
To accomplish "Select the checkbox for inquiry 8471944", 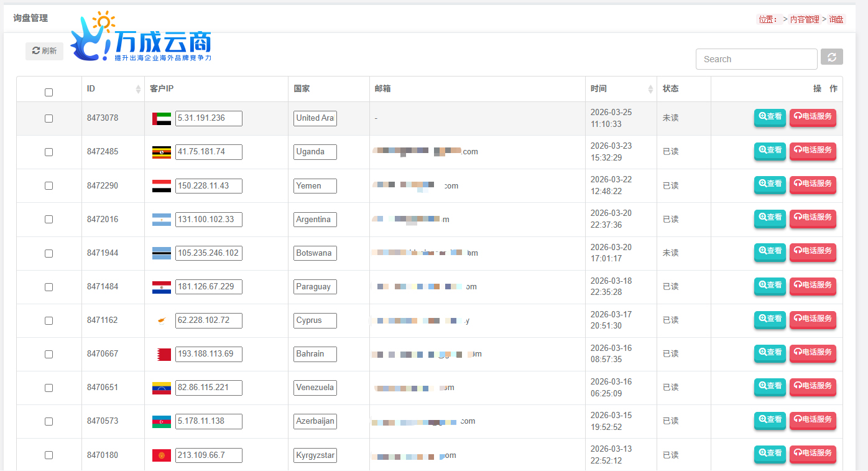I will 49,253.
